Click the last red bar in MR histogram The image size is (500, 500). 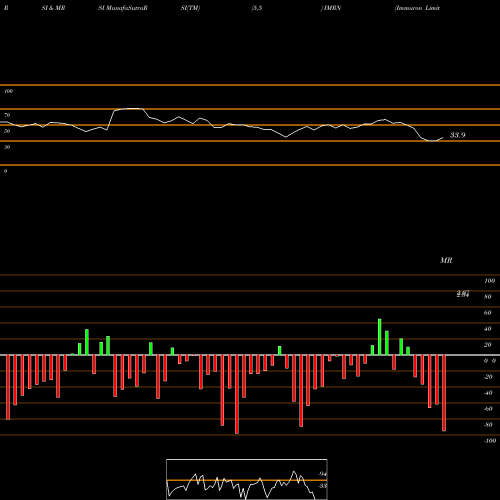coord(444,393)
